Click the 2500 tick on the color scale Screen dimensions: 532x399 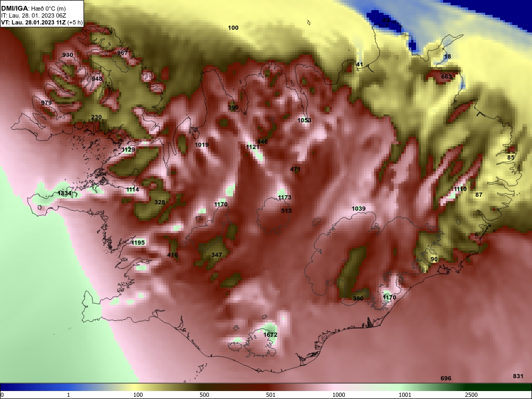pos(471,395)
